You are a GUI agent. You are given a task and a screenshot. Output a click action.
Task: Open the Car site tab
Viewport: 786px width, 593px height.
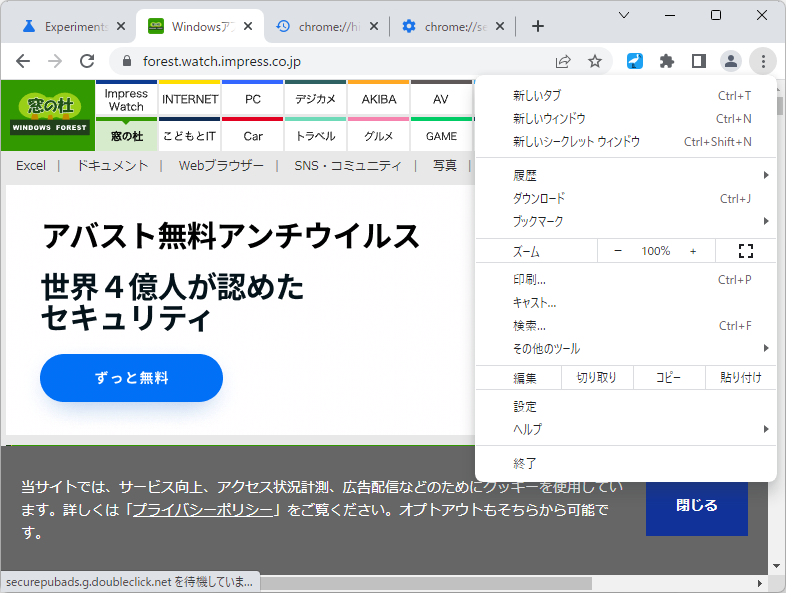(253, 136)
